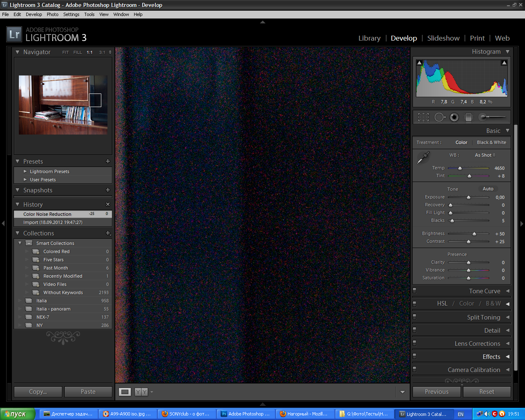Add a new snapshot with plus icon

click(x=108, y=190)
